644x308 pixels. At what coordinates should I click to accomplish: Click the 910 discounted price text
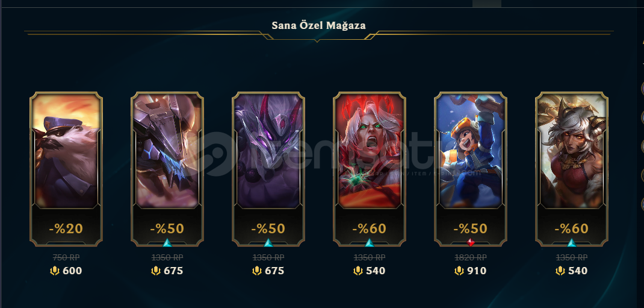click(x=475, y=271)
